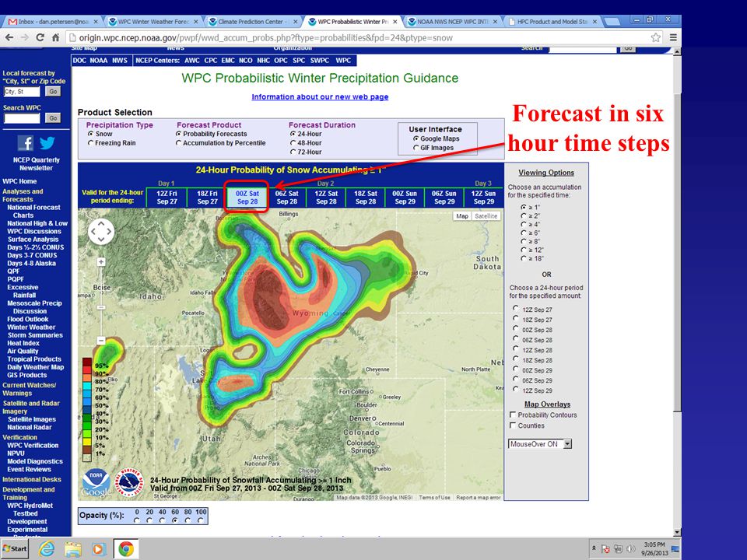Open the WPC Facebook icon
The image size is (747, 560).
click(25, 143)
